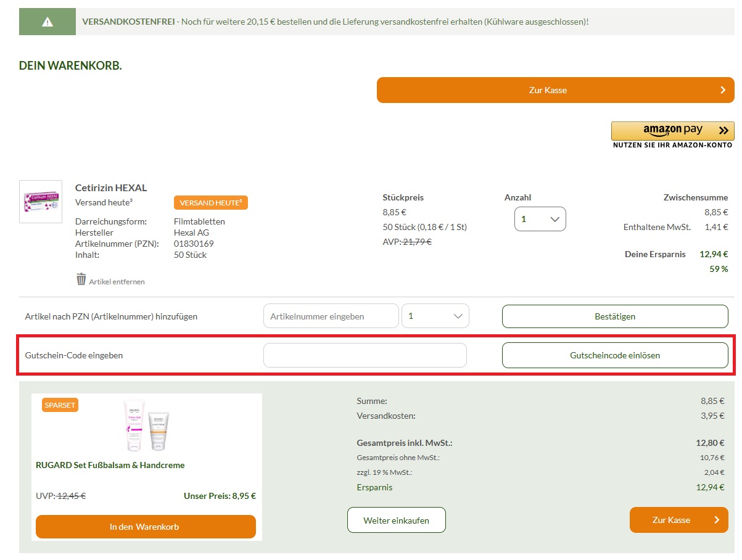This screenshot has width=742, height=560.
Task: Click the Gesamtpreis ohne MwSt. value 10,76 €
Action: click(712, 458)
